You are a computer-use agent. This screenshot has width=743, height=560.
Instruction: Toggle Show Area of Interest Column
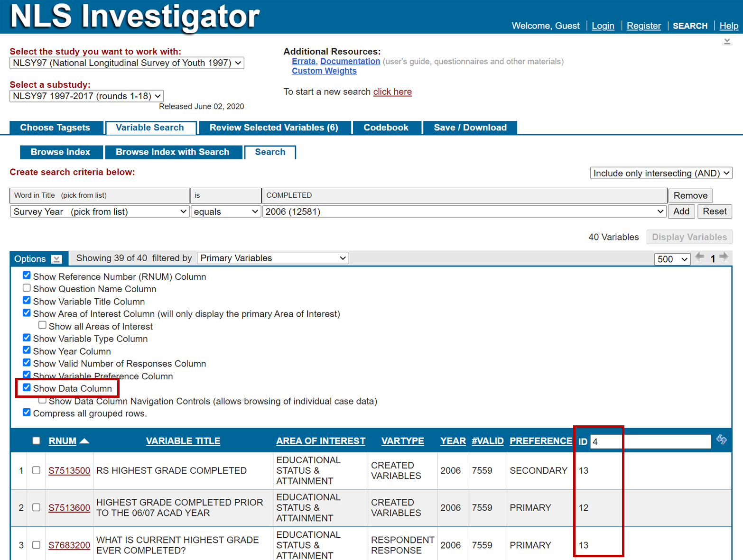(x=27, y=312)
